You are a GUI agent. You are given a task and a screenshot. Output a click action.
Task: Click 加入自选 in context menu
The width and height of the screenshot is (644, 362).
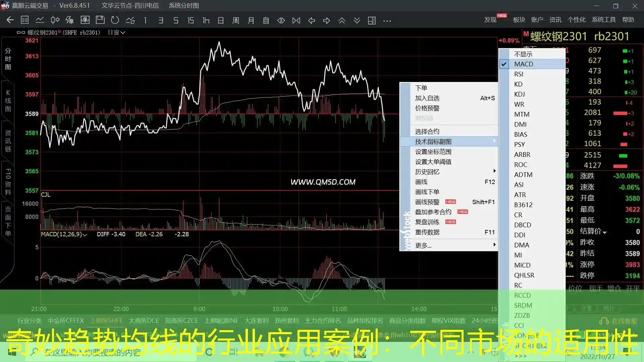pos(449,98)
